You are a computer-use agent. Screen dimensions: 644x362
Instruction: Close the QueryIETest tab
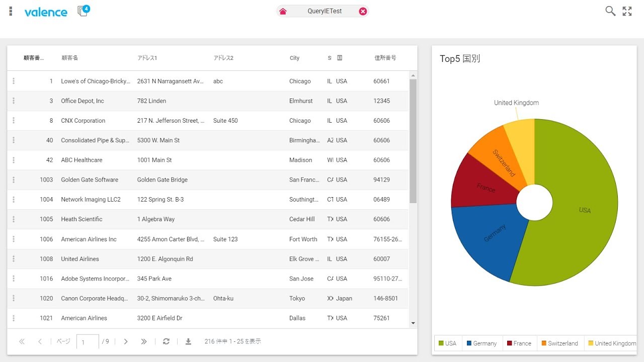point(363,11)
